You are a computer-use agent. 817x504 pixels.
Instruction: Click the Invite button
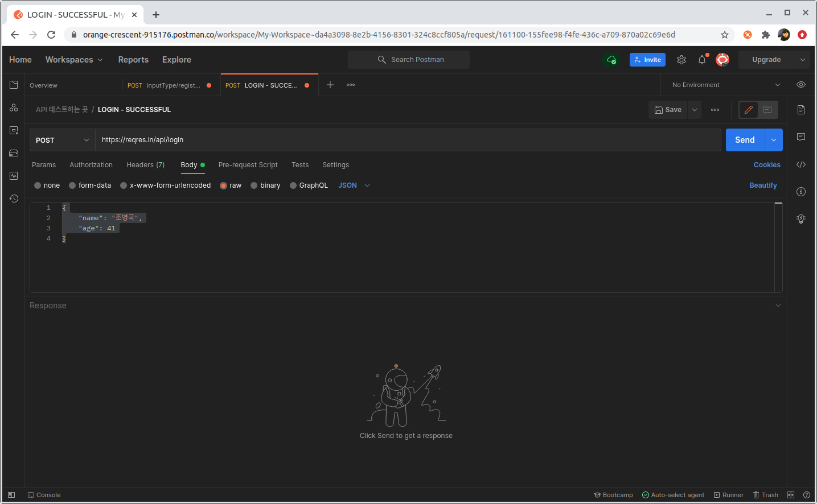[x=647, y=60]
